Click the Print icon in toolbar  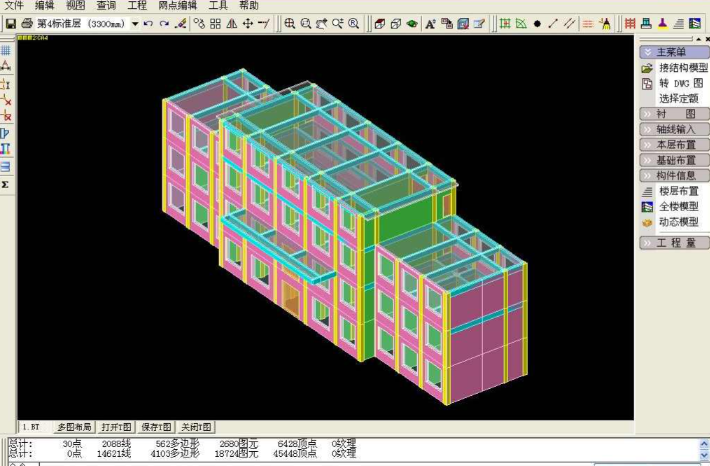(x=27, y=23)
